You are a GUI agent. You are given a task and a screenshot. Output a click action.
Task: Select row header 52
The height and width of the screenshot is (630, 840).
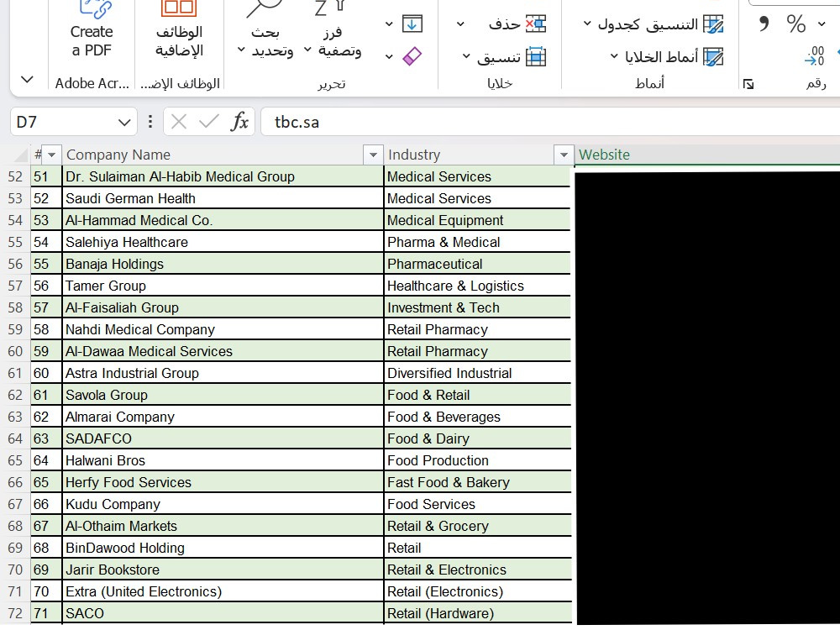click(15, 176)
